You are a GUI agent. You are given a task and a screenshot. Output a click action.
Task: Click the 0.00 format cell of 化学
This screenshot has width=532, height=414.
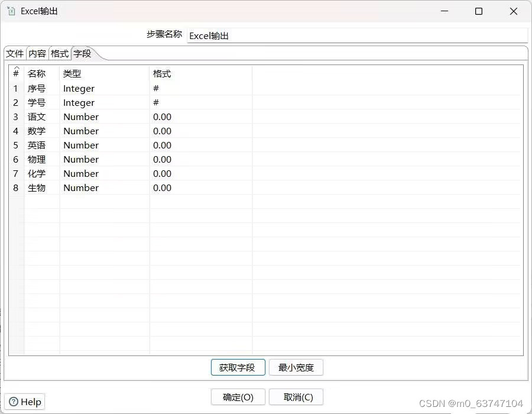pos(201,173)
